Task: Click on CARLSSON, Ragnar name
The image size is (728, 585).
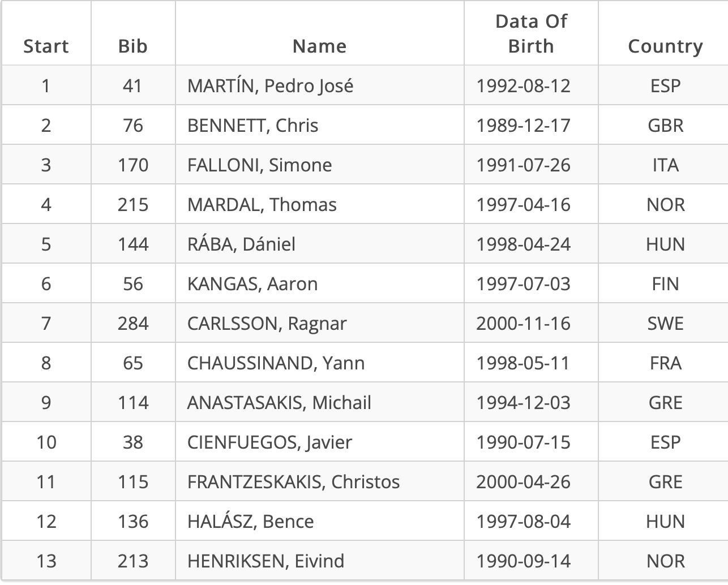Action: (267, 323)
